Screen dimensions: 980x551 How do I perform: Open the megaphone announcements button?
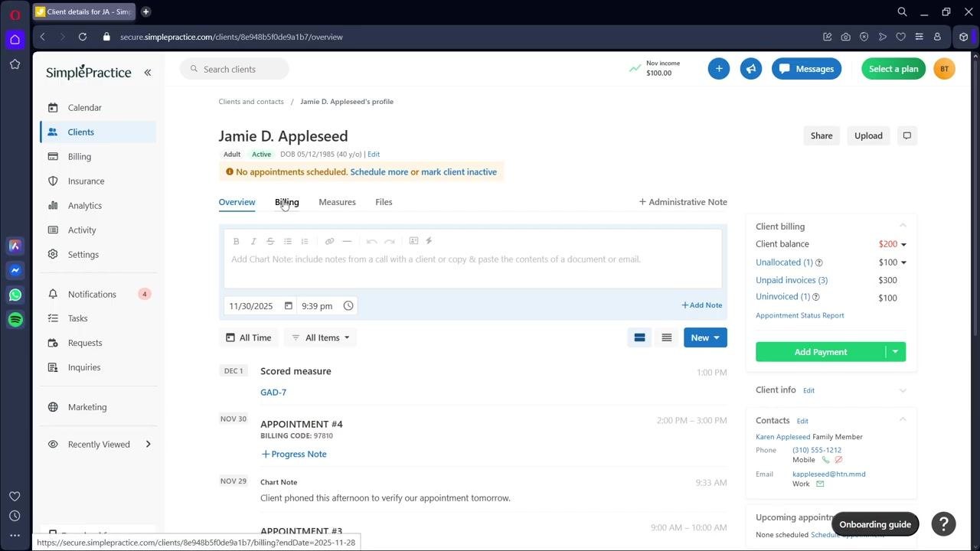[x=751, y=69]
